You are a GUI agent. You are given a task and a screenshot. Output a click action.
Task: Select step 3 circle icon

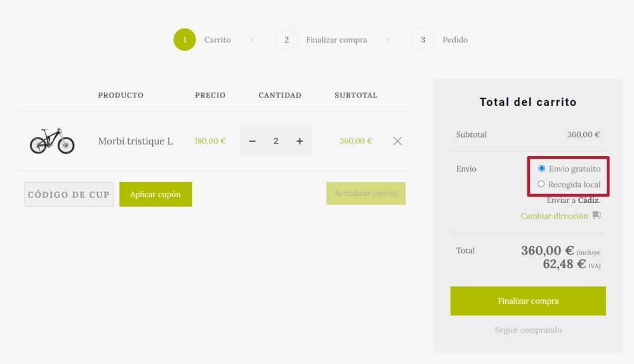click(423, 40)
